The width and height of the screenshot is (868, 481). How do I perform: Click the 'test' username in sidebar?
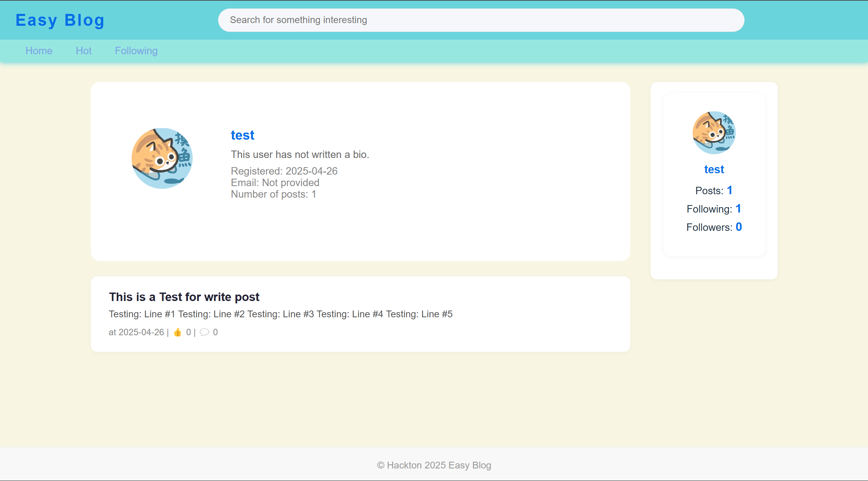tap(714, 169)
